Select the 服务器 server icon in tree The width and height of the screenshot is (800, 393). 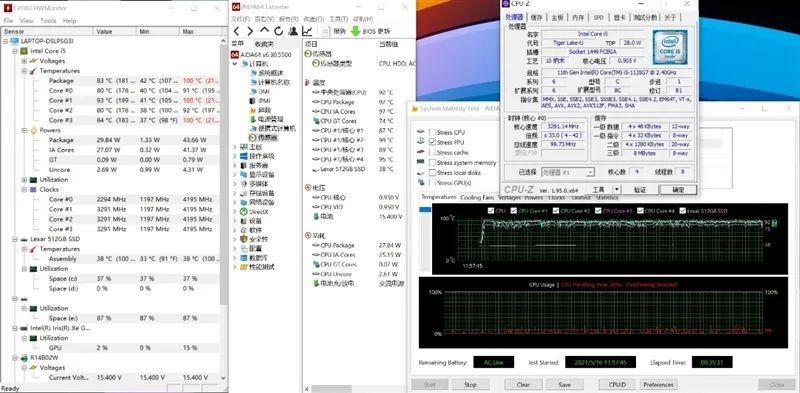pos(244,165)
